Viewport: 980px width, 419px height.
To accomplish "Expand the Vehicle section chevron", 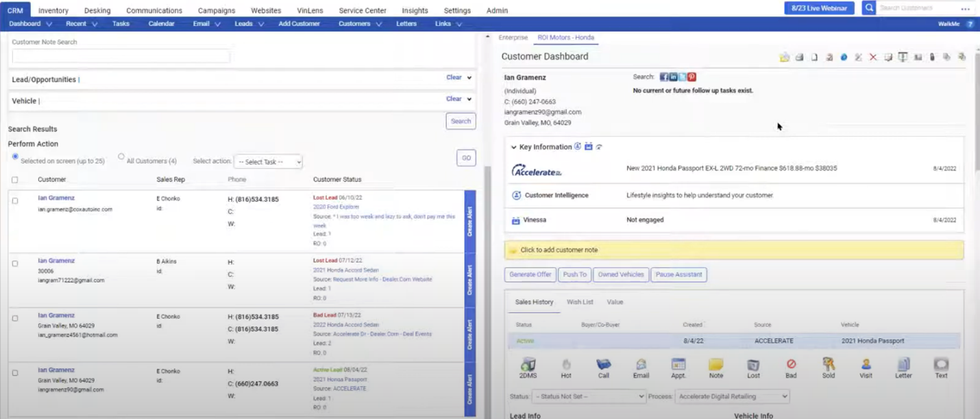I will (x=469, y=99).
